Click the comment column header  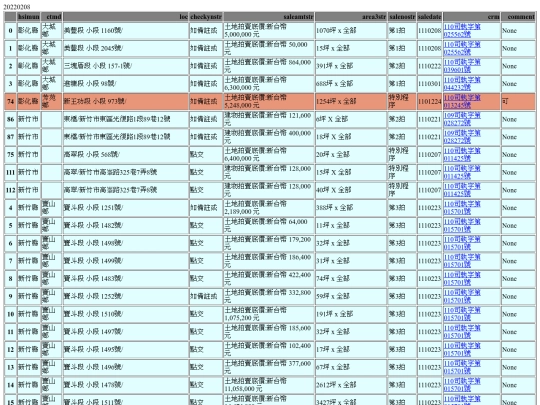519,17
